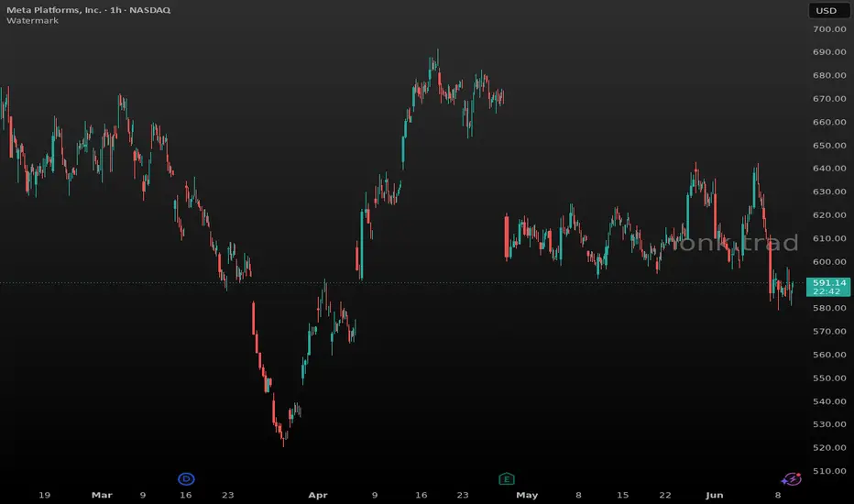Click the 690.00 price axis label
854x504 pixels.
pos(829,52)
